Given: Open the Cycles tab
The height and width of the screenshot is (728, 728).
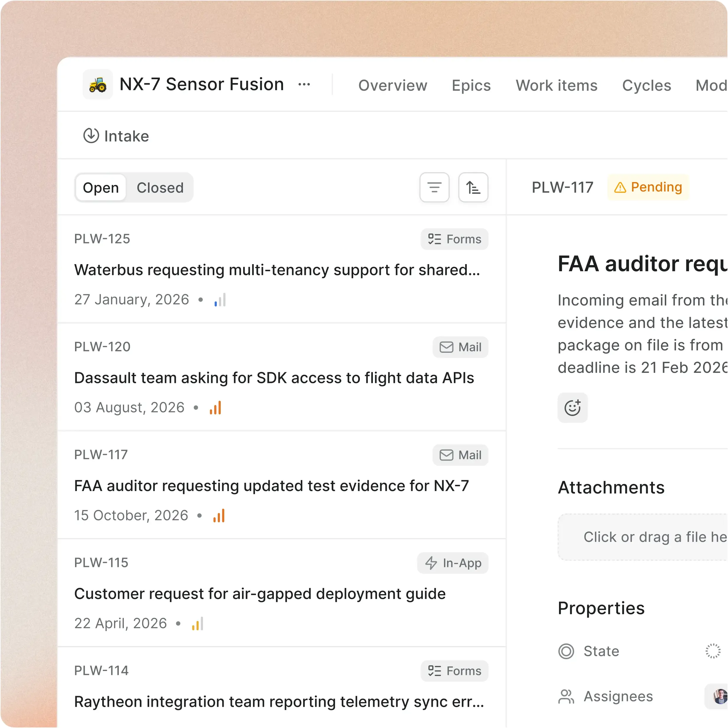Looking at the screenshot, I should pos(647,85).
